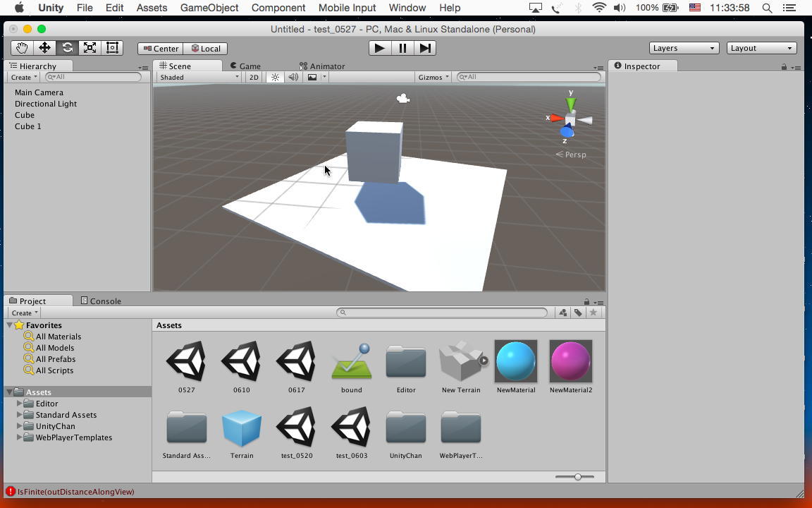Switch to the Console tab
Image resolution: width=812 pixels, height=508 pixels.
pyautogui.click(x=101, y=301)
